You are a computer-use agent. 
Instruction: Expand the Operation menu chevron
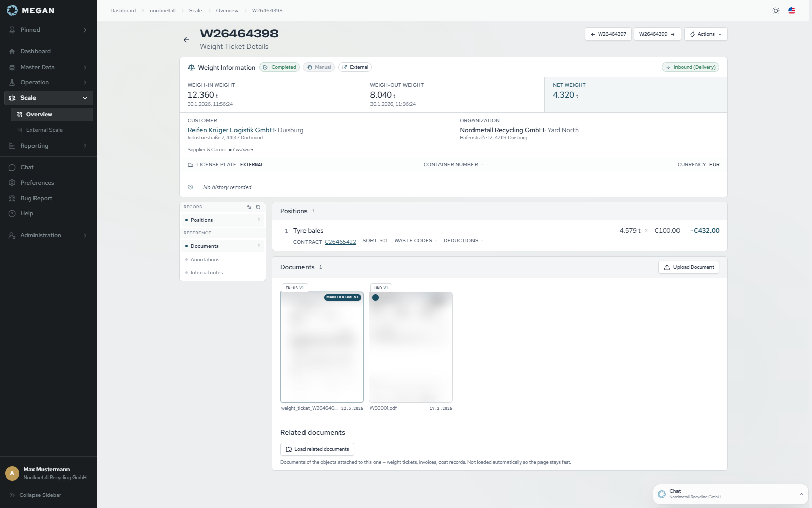(x=85, y=82)
